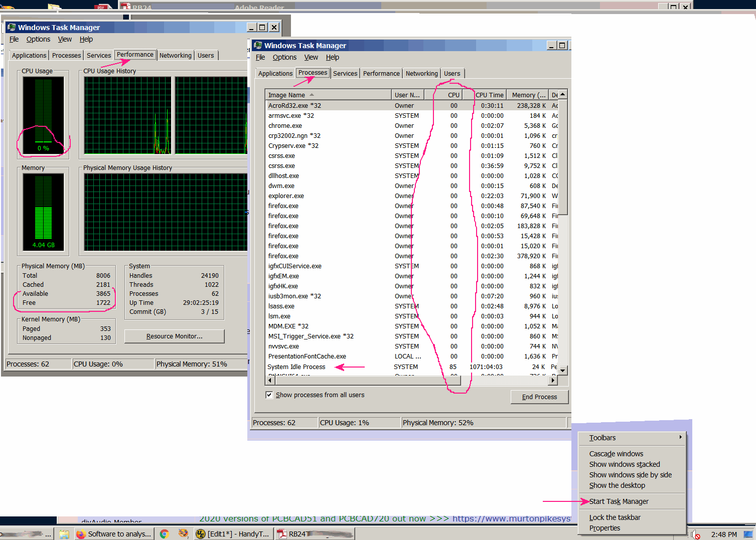
Task: Open the file explorer taskbar icon
Action: [x=64, y=534]
